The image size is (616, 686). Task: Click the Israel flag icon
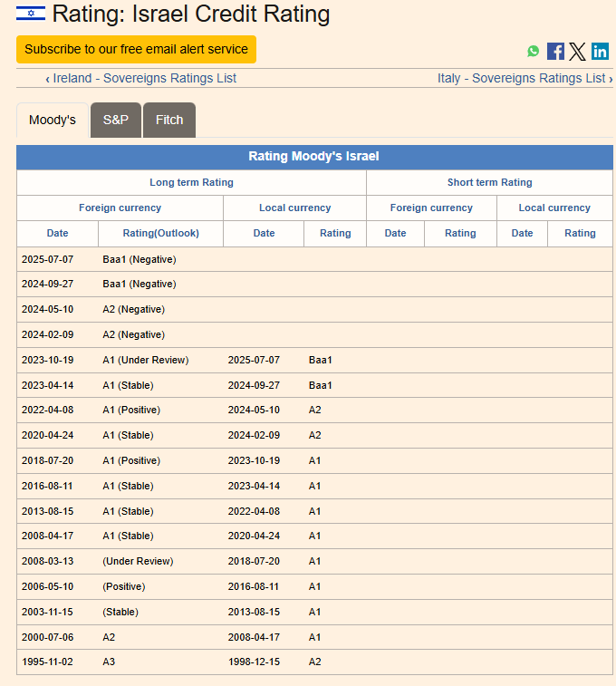31,13
